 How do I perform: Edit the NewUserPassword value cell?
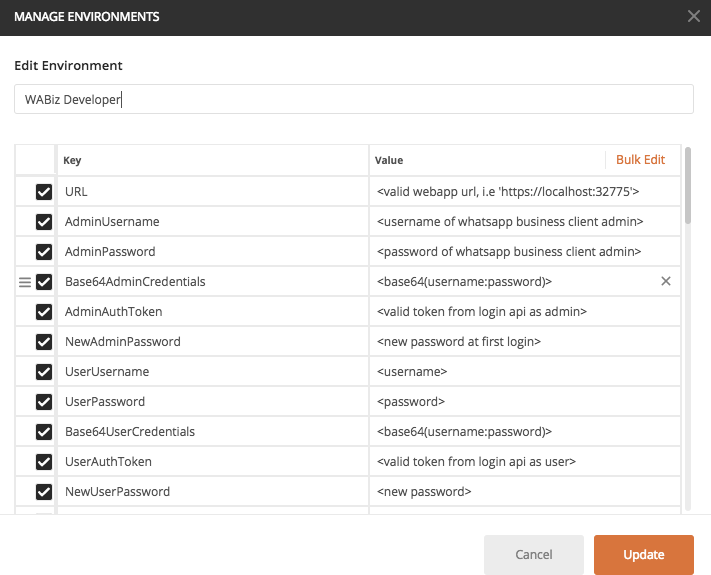[x=520, y=492]
